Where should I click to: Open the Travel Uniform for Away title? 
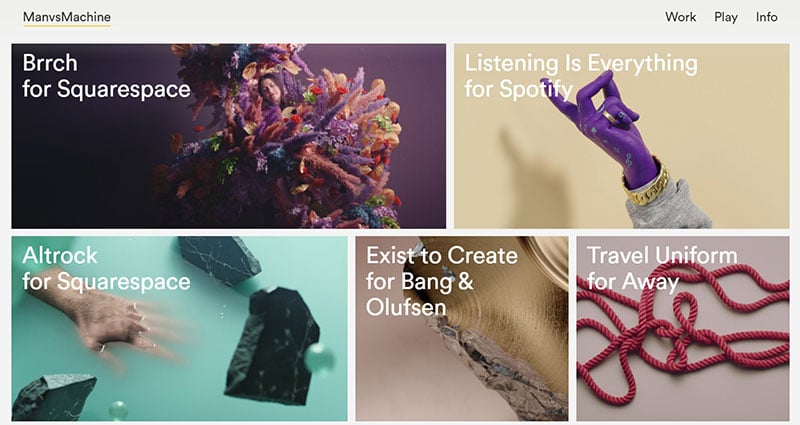click(x=662, y=268)
